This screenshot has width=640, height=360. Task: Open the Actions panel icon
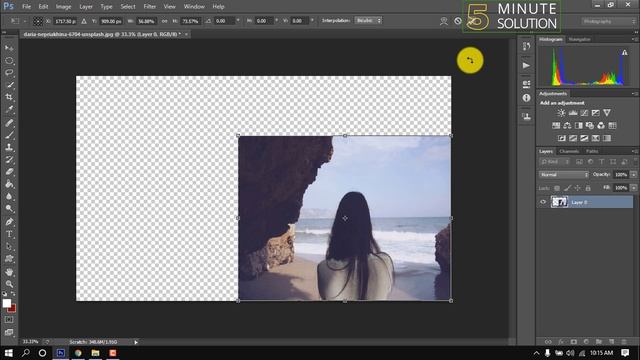(x=526, y=65)
